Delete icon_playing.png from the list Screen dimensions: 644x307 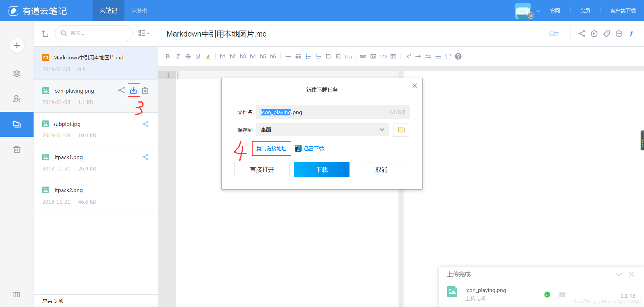tap(145, 90)
